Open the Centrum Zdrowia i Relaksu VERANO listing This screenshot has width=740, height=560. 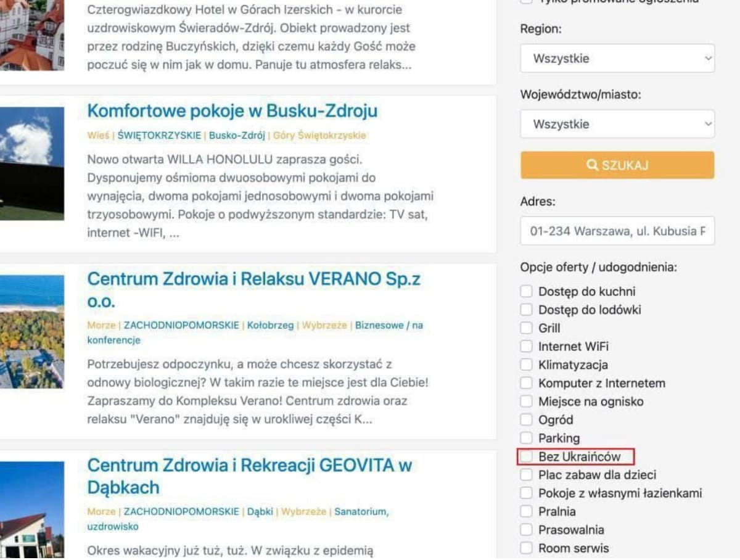click(253, 290)
